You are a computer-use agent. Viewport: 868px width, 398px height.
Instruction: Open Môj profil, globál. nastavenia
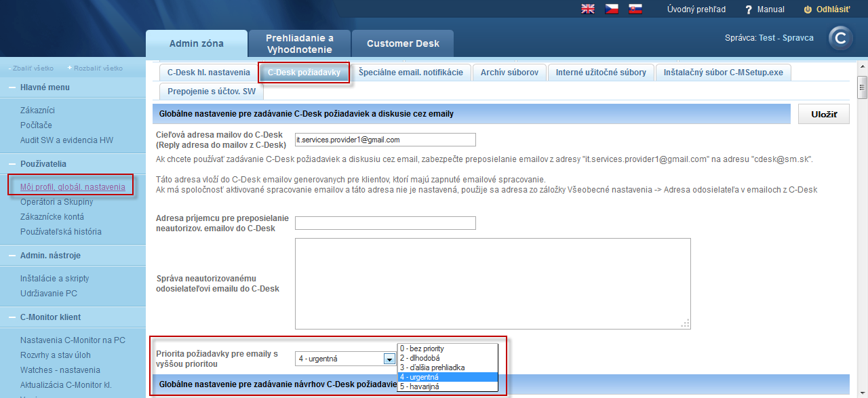[x=73, y=187]
